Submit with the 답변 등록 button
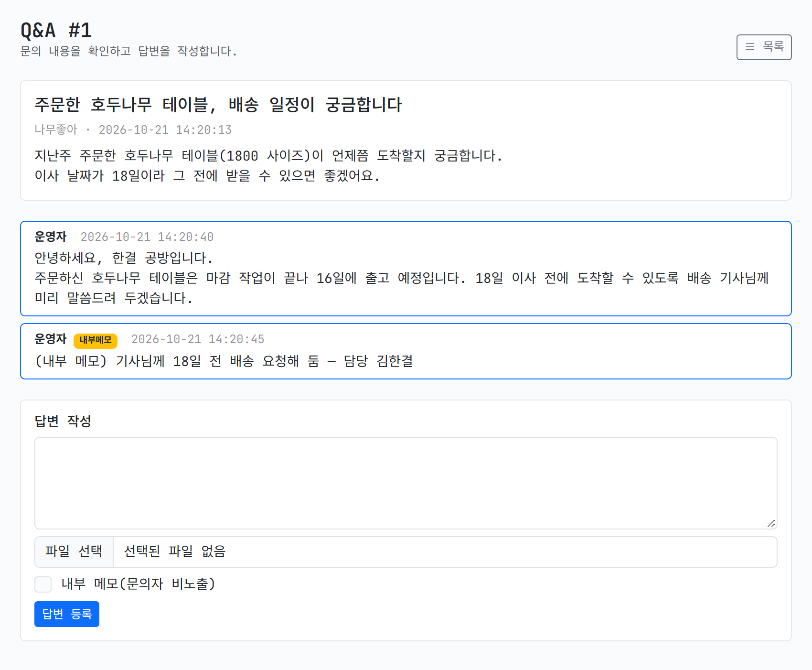The width and height of the screenshot is (812, 670). coord(67,614)
